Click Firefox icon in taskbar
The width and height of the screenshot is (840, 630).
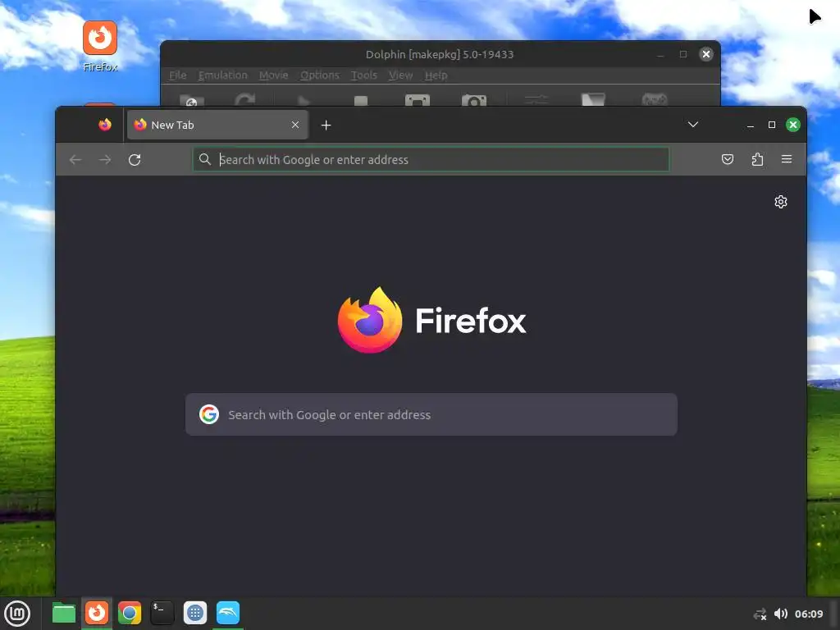(x=97, y=613)
